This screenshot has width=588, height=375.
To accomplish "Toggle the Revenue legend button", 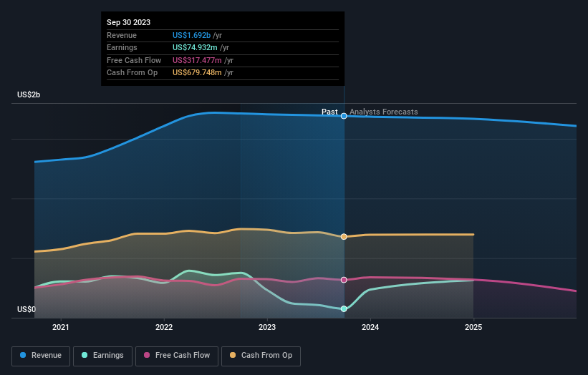I will click(x=41, y=356).
